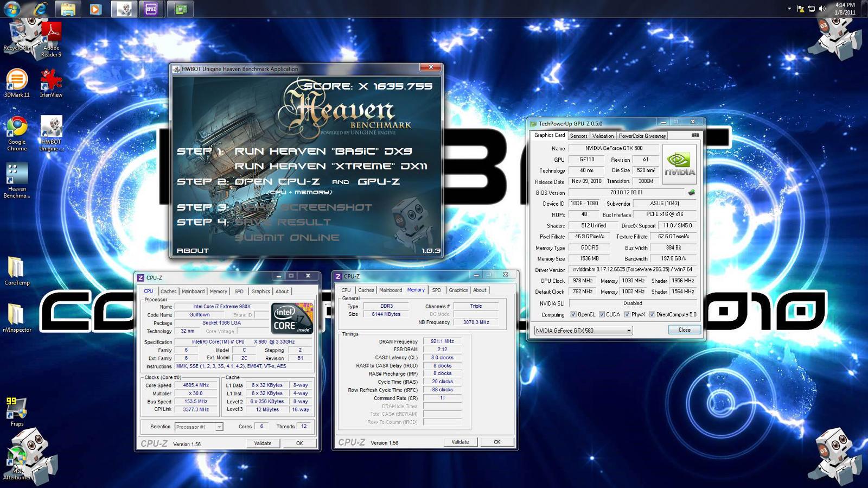Open Internet Explorer from the taskbar
The height and width of the screenshot is (488, 868).
pyautogui.click(x=40, y=9)
